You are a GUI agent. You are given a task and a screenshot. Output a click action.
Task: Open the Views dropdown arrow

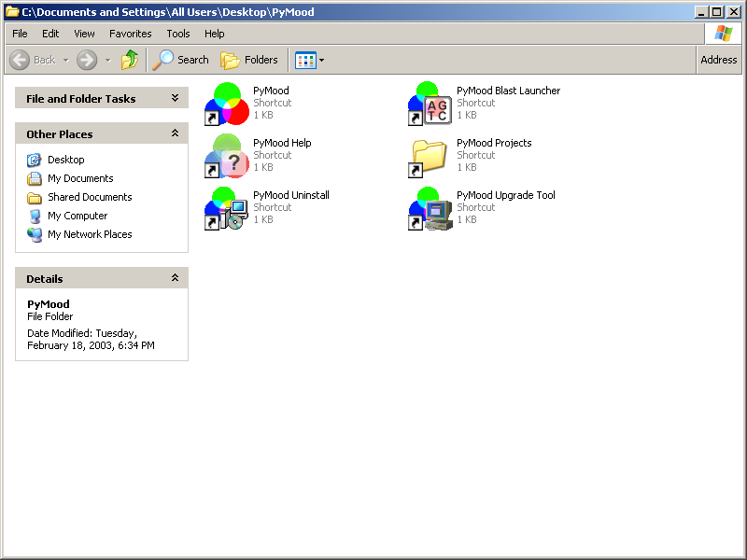click(x=321, y=61)
